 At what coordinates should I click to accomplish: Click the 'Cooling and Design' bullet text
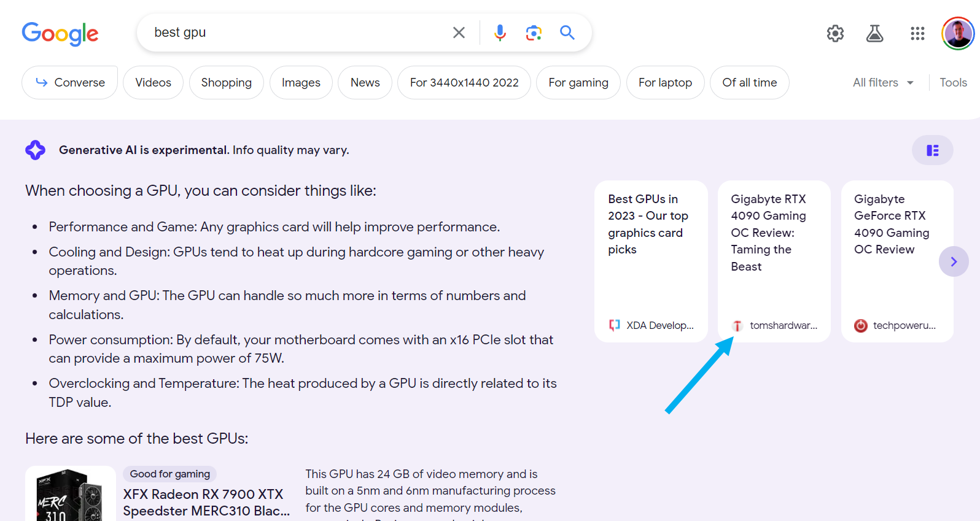pos(297,261)
